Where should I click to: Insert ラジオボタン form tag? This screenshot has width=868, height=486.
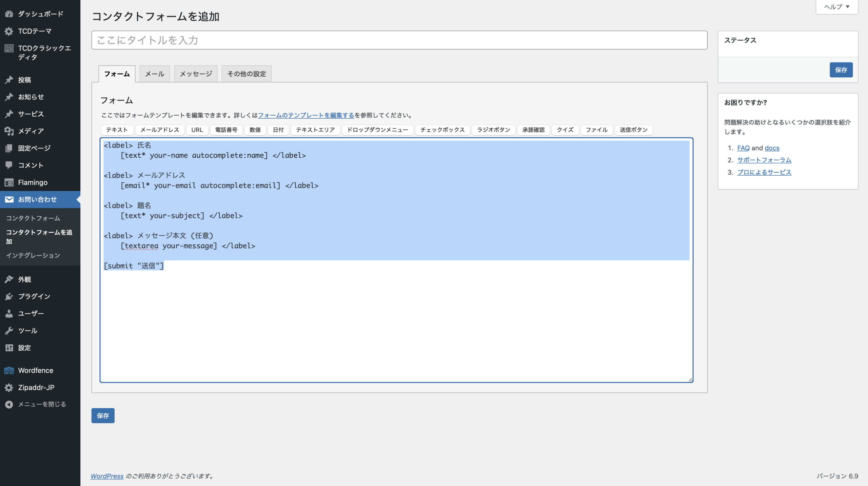(493, 130)
